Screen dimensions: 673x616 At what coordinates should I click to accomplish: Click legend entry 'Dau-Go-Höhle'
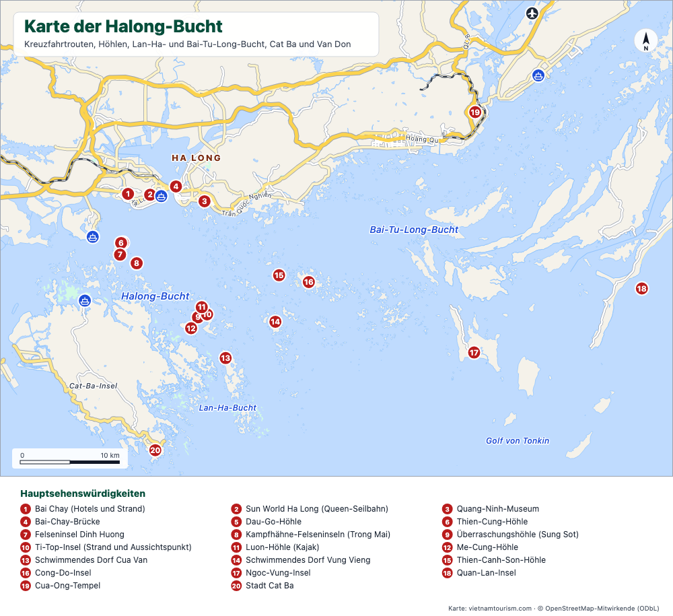coord(266,522)
